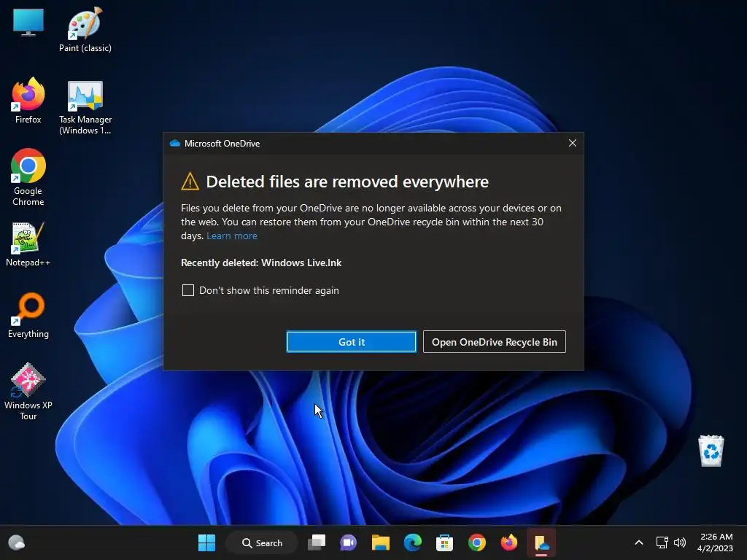Select the Paint (classic) desktop shortcut
This screenshot has width=747, height=560.
click(x=85, y=29)
